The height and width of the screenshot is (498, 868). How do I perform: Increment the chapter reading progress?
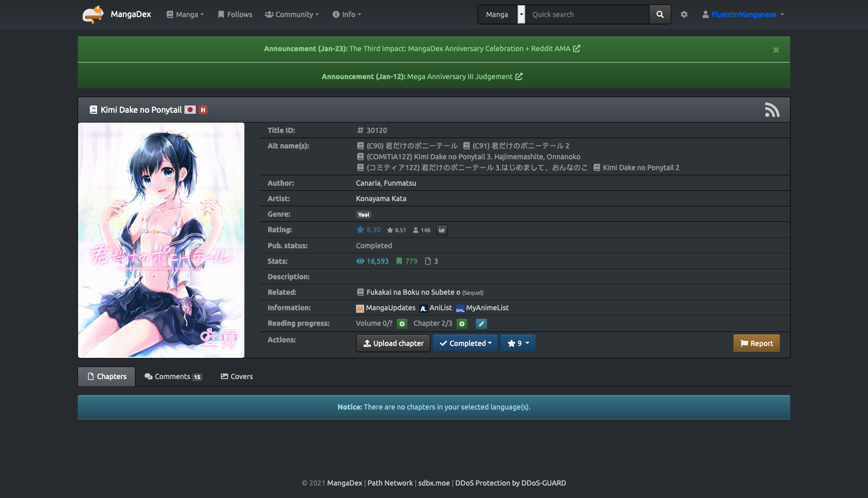pos(462,324)
